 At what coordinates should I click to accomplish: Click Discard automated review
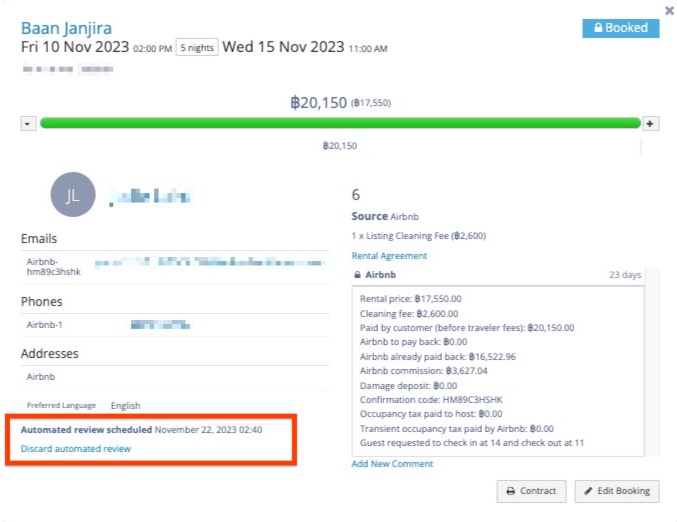point(76,449)
